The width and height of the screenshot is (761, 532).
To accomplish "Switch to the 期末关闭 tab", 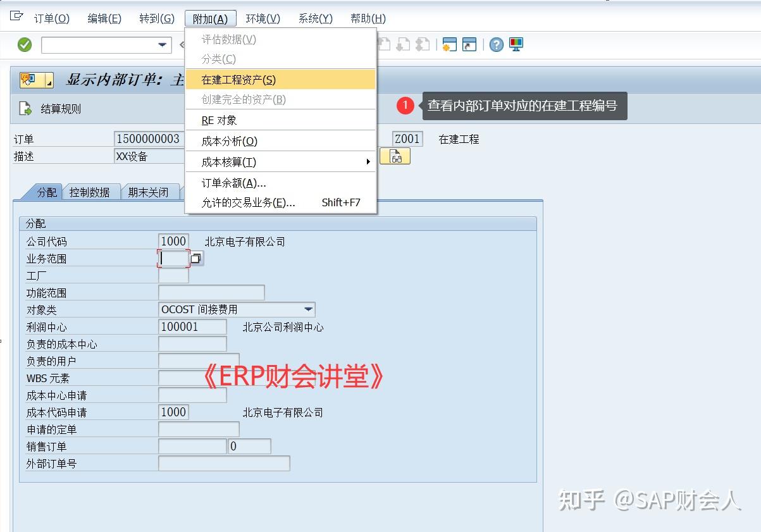I will [x=150, y=192].
